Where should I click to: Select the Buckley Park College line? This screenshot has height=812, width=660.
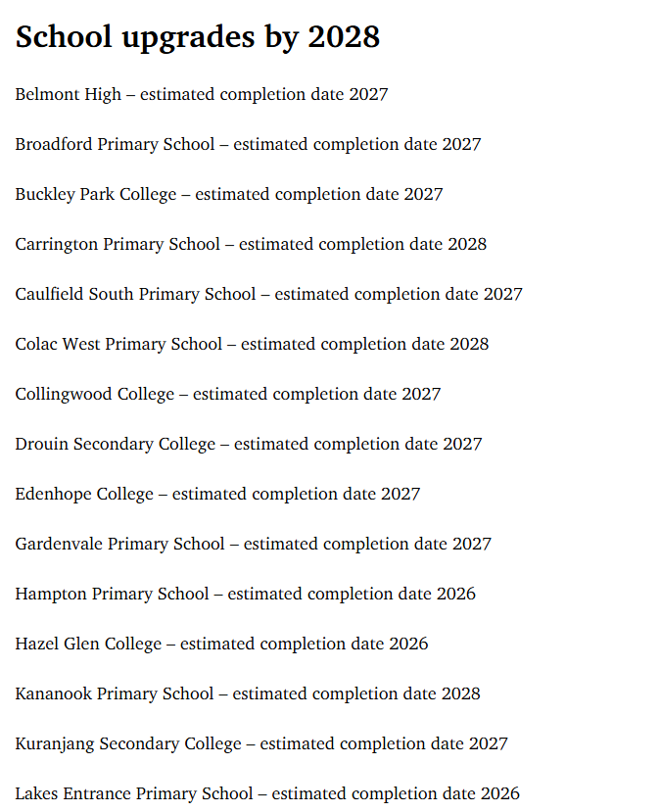click(x=229, y=195)
